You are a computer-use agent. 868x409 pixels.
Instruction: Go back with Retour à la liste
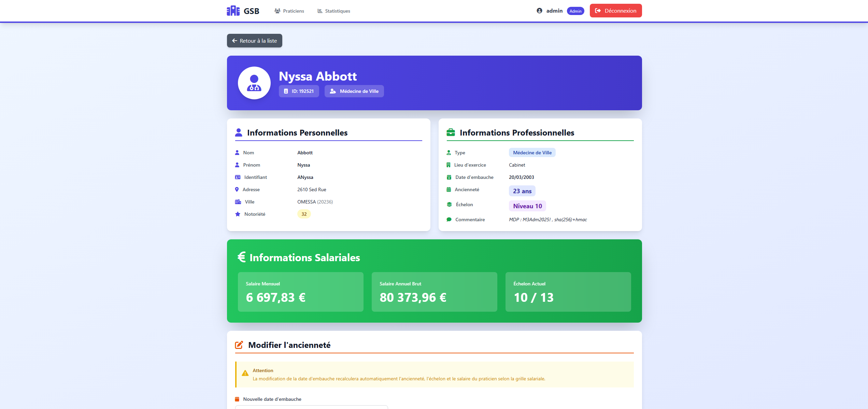tap(254, 41)
